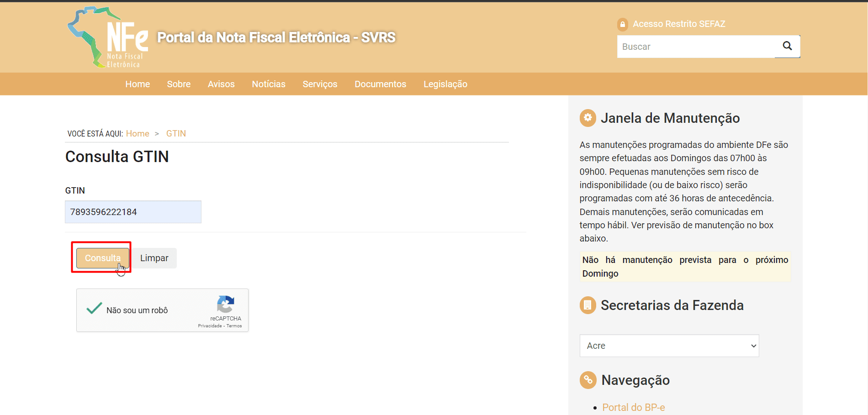Open the Notícias menu
Image resolution: width=868 pixels, height=415 pixels.
pos(269,84)
